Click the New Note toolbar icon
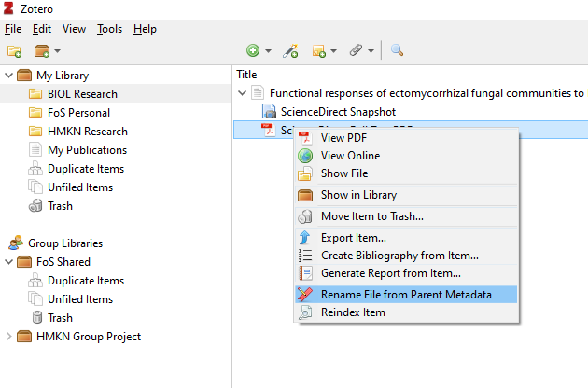Viewport: 588px width, 388px height. [319, 50]
